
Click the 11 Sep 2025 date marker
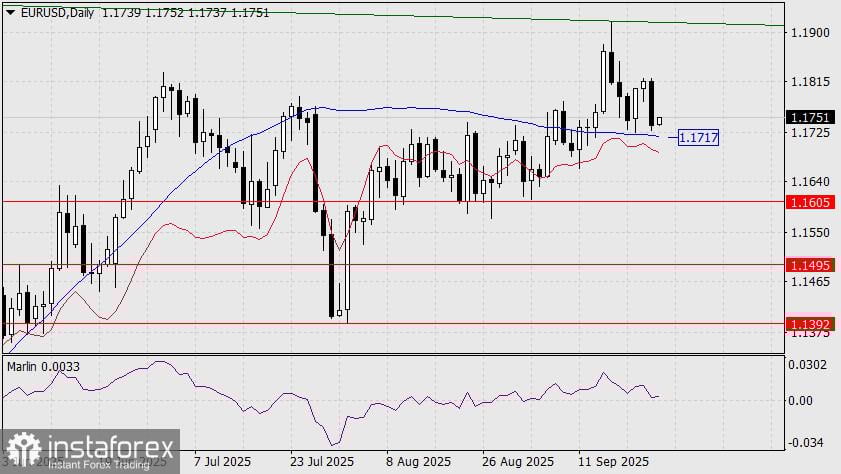pos(613,462)
